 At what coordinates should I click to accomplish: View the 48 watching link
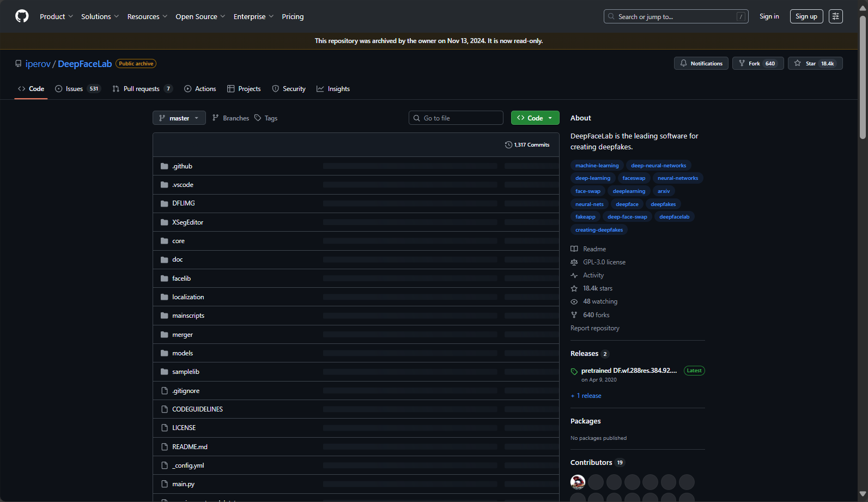pos(594,301)
